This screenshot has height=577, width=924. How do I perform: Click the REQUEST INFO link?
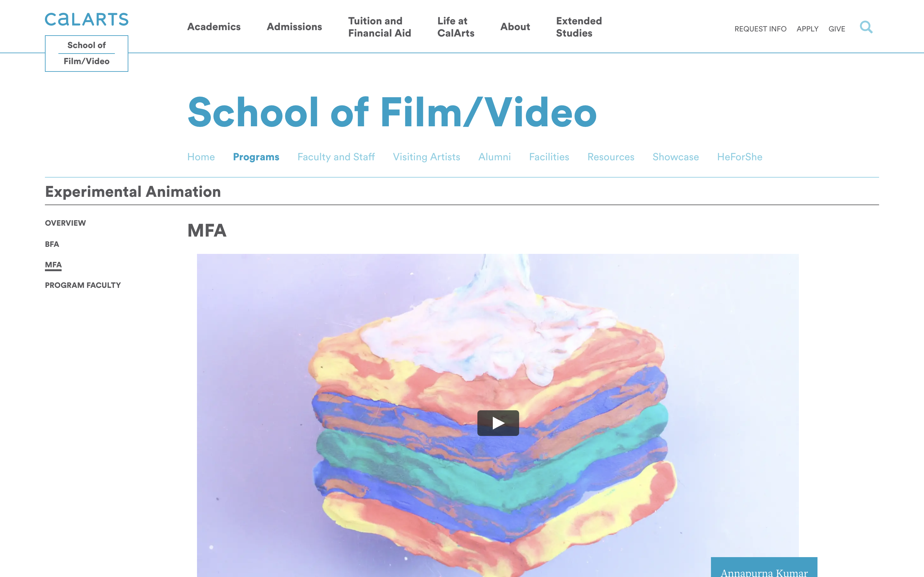760,29
